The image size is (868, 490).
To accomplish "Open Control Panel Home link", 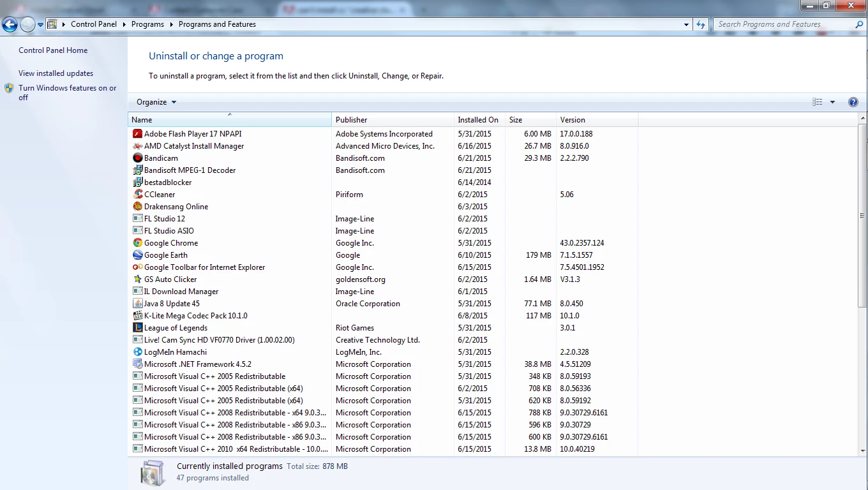I will tap(53, 50).
